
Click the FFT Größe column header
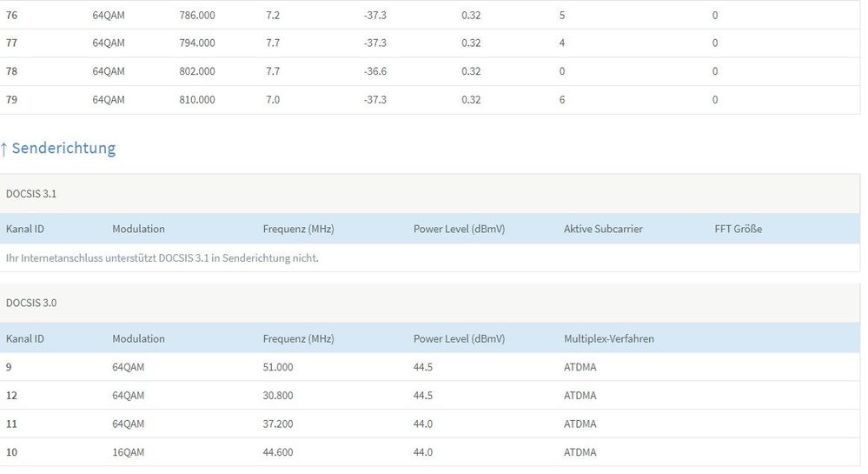(738, 229)
